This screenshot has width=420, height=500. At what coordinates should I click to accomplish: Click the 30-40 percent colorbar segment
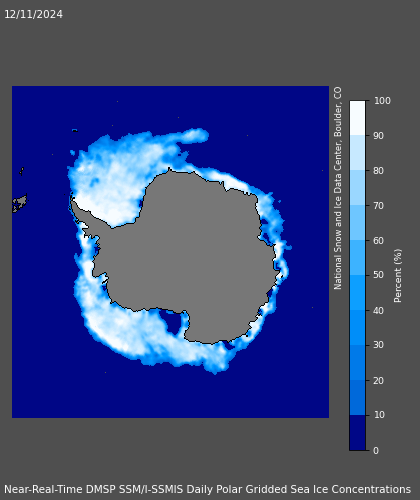pyautogui.click(x=357, y=328)
